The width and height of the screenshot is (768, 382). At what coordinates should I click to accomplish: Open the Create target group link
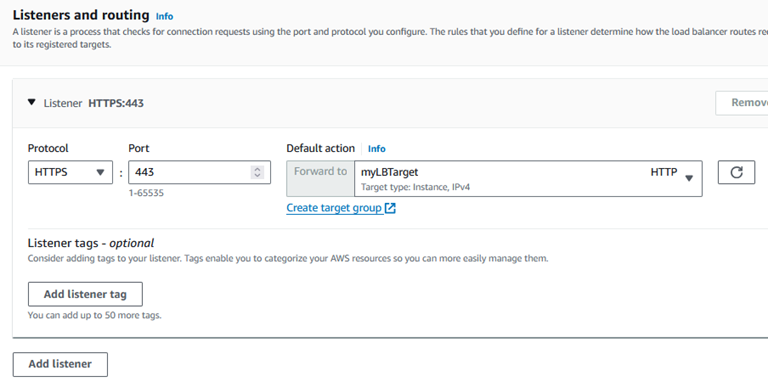[334, 208]
